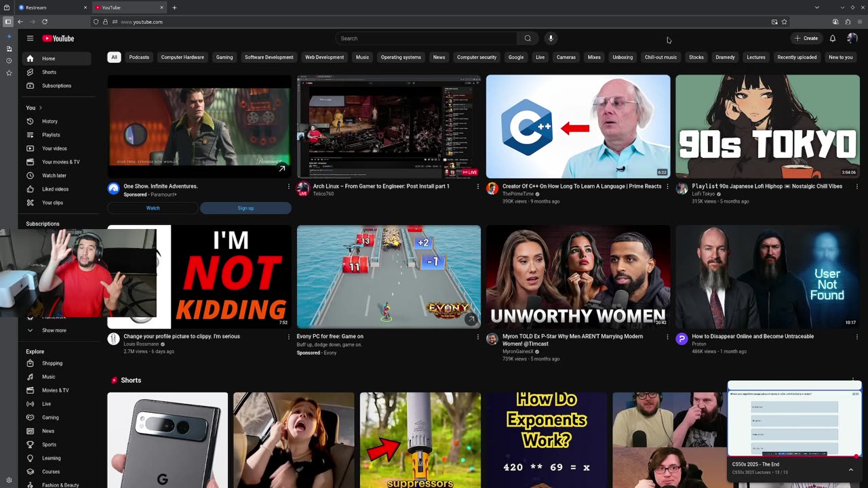Open options menu for Arch Linux livestream
Viewport: 868px width, 488px height.
click(x=478, y=186)
